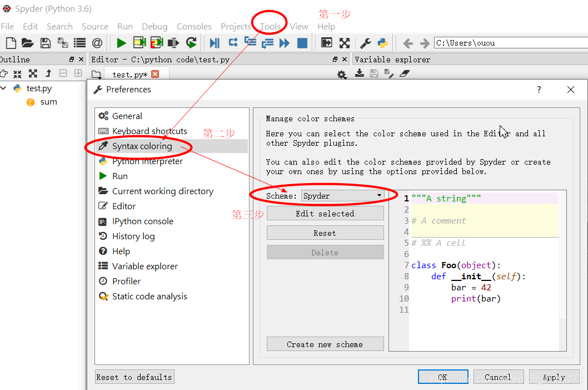The image size is (588, 390).
Task: Click the Save all files icon
Action: [63, 43]
